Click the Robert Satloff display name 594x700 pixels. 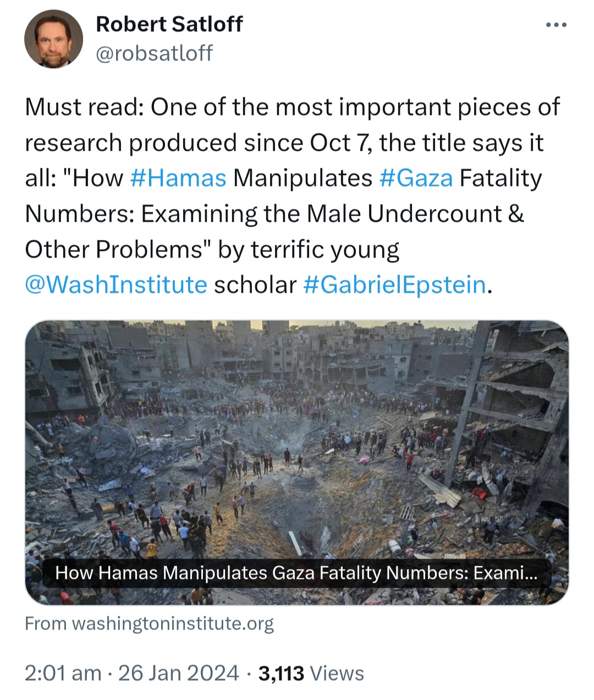(x=169, y=24)
